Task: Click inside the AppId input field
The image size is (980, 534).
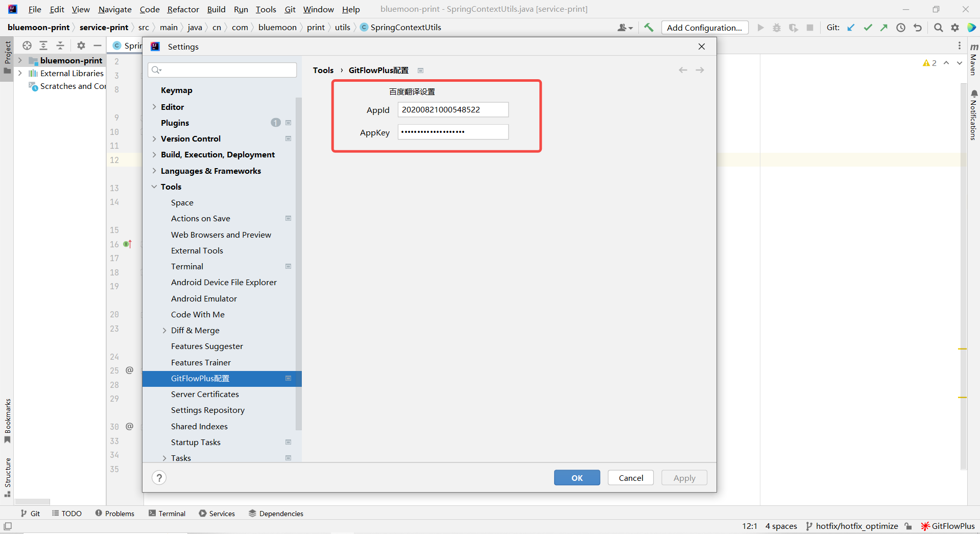Action: click(x=452, y=109)
